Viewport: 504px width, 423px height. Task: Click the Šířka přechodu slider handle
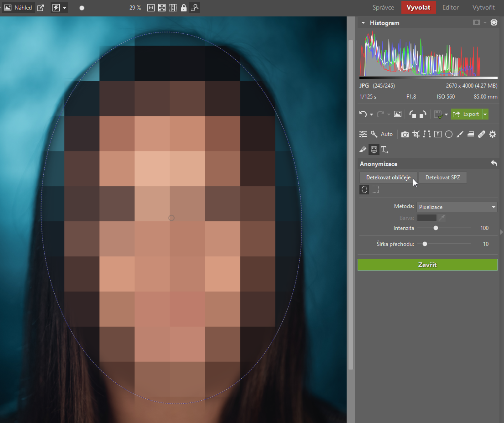pyautogui.click(x=425, y=244)
